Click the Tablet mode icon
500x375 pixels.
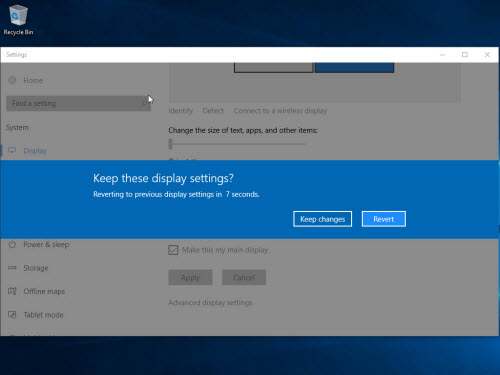click(x=12, y=315)
